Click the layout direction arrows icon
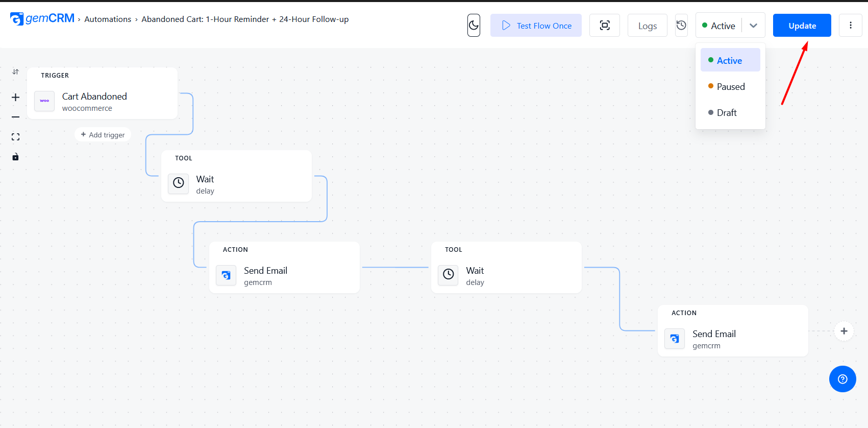868x428 pixels. click(16, 72)
